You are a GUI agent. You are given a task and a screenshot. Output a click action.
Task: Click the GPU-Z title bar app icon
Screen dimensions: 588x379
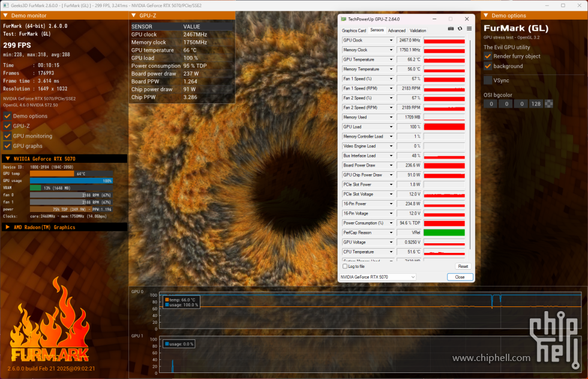(x=343, y=19)
